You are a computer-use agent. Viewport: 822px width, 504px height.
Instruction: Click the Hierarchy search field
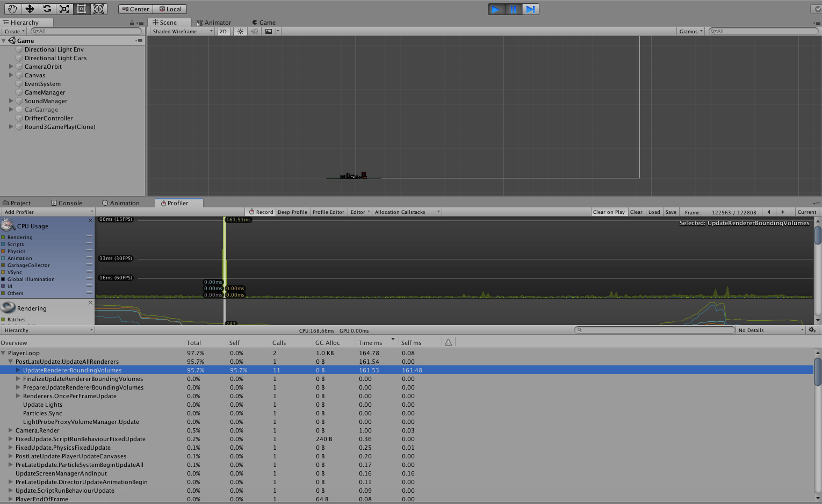pos(86,31)
